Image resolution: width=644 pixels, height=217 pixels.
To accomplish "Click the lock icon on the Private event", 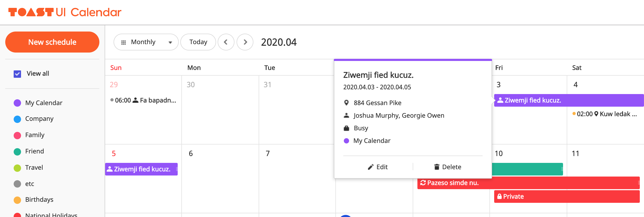I will 499,196.
